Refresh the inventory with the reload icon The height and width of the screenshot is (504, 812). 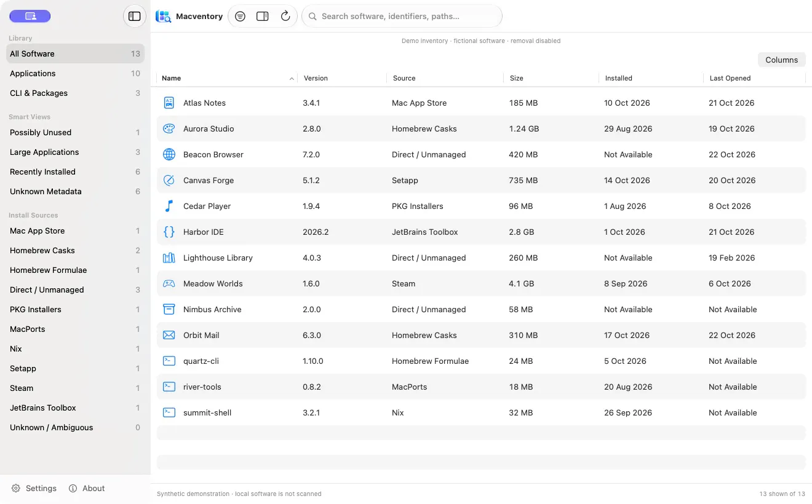(x=285, y=17)
